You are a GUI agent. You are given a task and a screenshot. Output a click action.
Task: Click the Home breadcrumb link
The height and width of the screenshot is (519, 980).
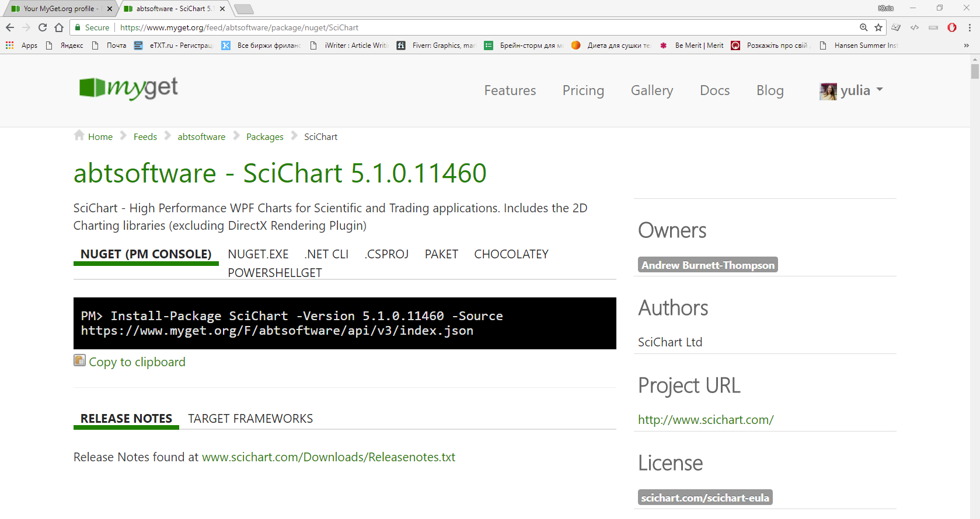(x=100, y=136)
